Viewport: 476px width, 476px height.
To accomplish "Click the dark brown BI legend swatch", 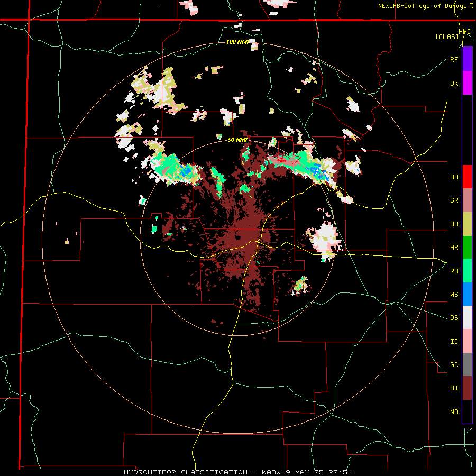I will [467, 388].
